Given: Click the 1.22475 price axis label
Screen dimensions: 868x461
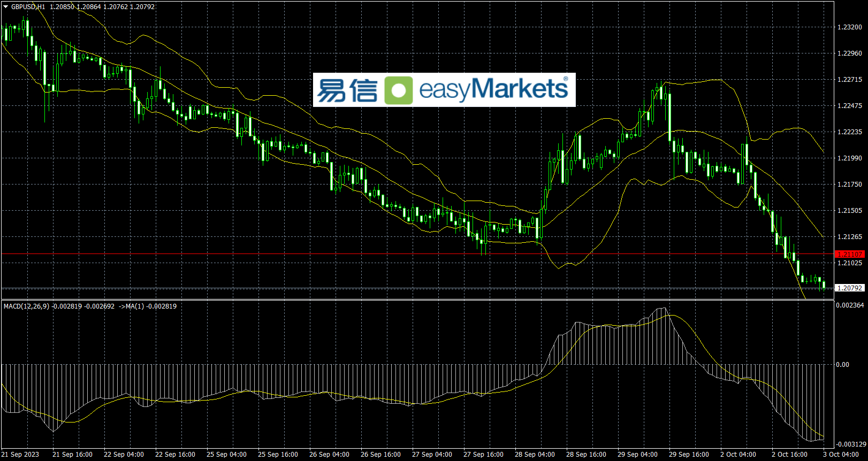Looking at the screenshot, I should point(850,106).
